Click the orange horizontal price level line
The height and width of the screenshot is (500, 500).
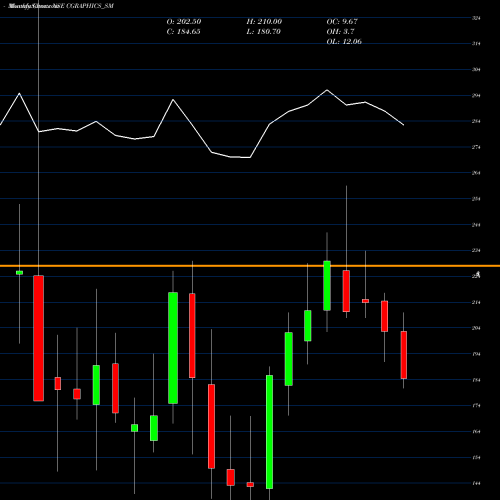click(250, 266)
